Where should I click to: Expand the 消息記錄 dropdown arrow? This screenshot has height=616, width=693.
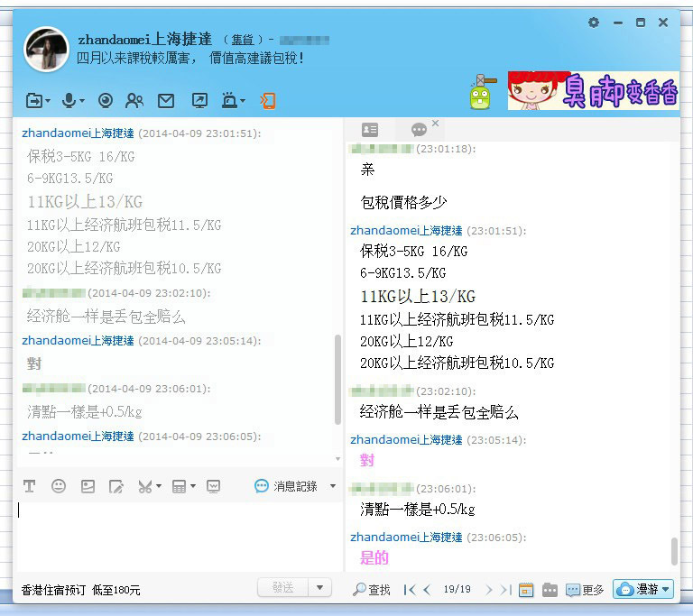click(333, 486)
